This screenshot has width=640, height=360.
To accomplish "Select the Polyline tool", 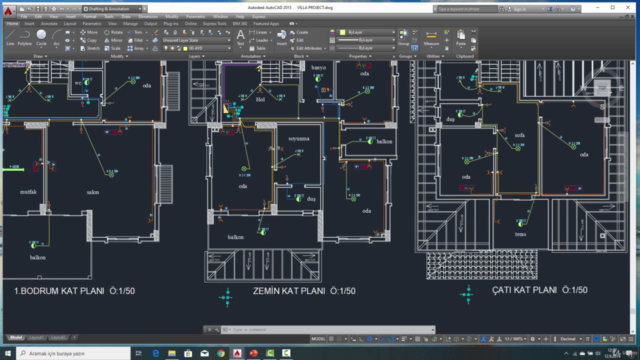I will click(24, 38).
